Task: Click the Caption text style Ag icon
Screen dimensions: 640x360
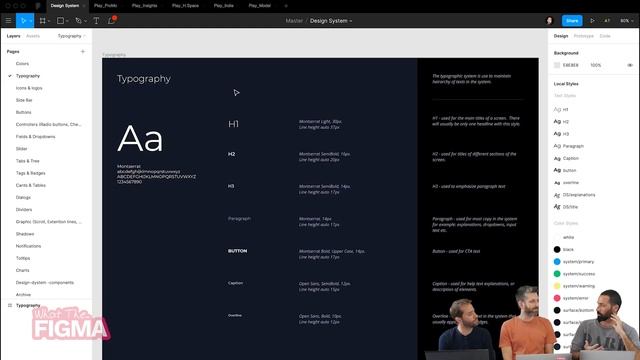Action: (x=557, y=158)
